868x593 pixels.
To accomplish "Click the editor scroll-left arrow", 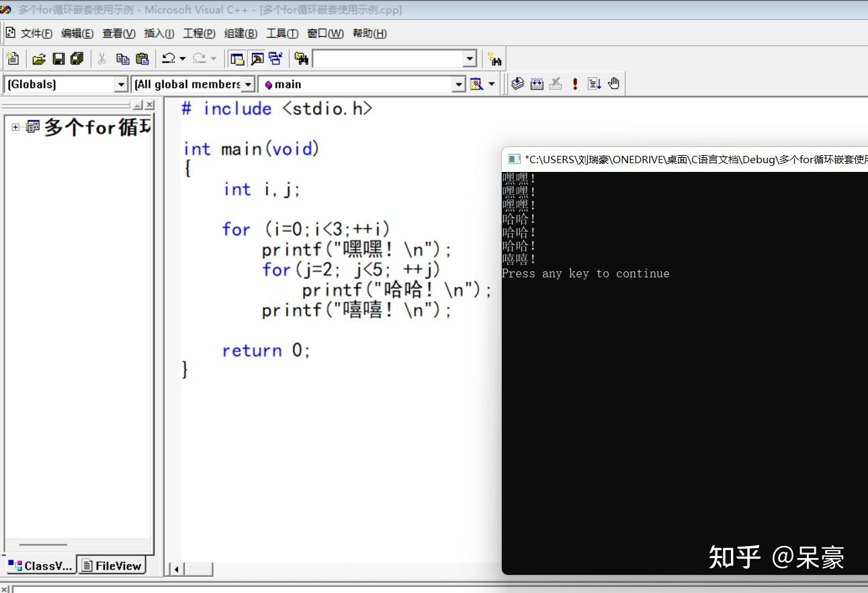I will (x=177, y=569).
